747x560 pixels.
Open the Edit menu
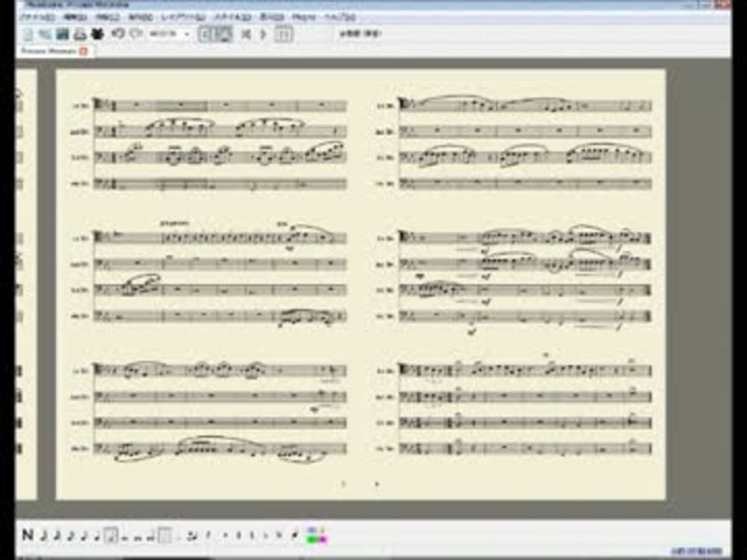75,16
